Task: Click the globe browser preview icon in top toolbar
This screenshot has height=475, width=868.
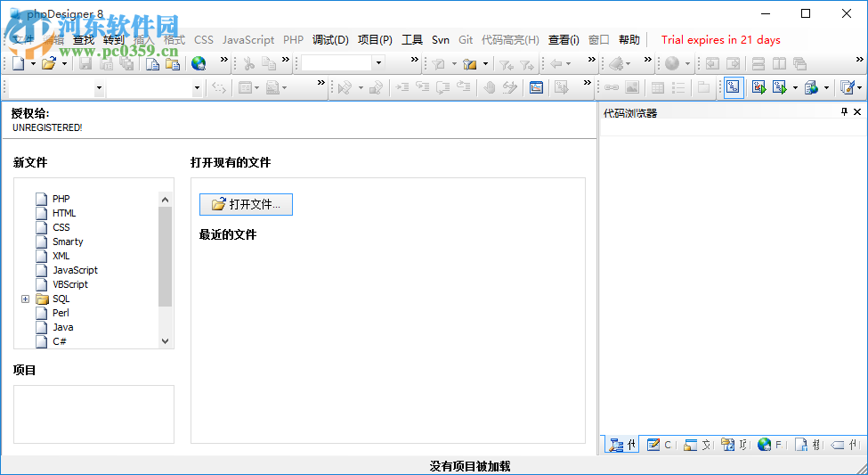Action: point(199,64)
